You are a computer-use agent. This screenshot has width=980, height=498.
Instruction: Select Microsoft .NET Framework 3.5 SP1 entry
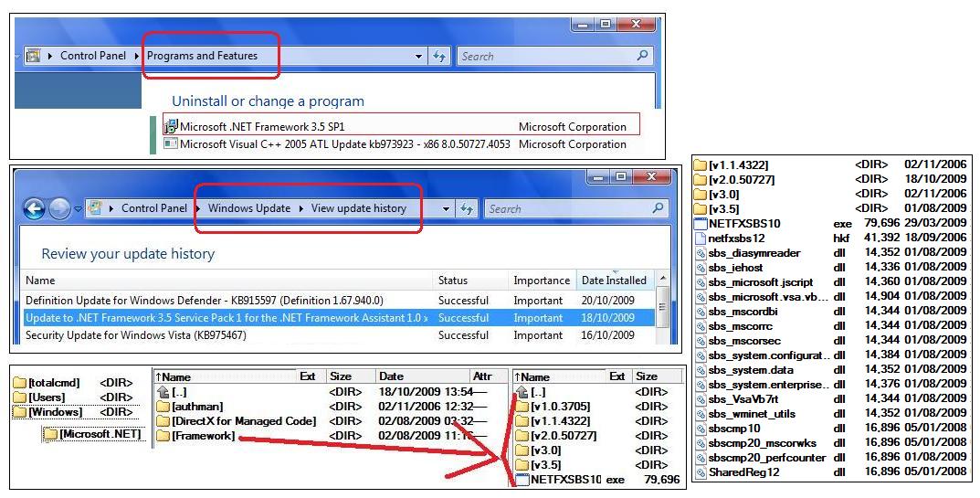click(x=402, y=124)
